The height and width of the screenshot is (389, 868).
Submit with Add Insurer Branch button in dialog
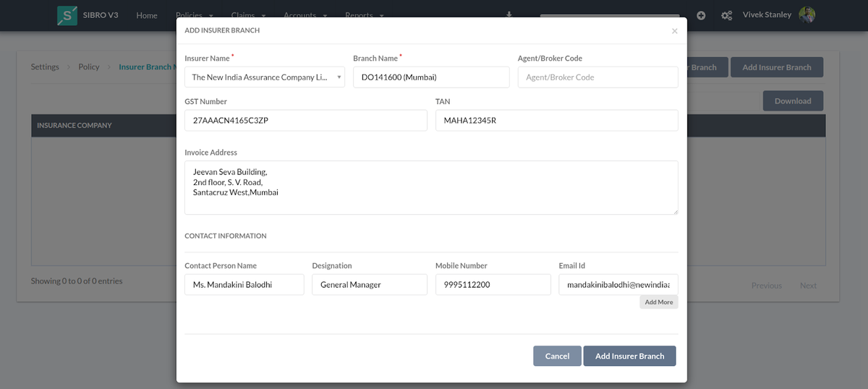pos(629,356)
